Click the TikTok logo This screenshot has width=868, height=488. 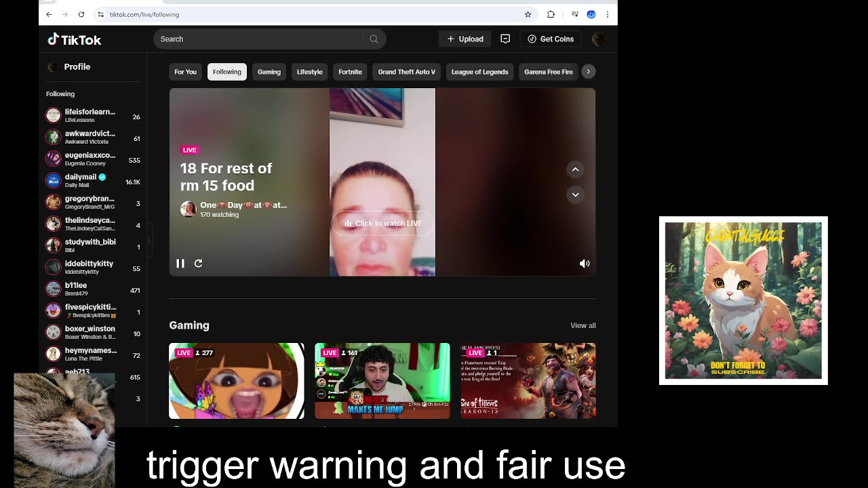pyautogui.click(x=75, y=39)
